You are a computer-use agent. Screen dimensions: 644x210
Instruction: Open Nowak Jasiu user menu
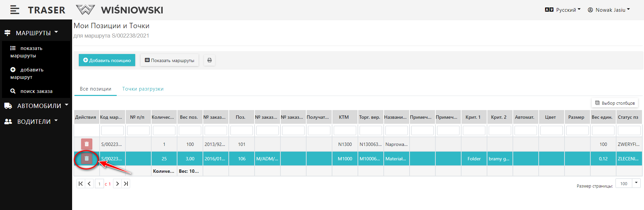[609, 10]
